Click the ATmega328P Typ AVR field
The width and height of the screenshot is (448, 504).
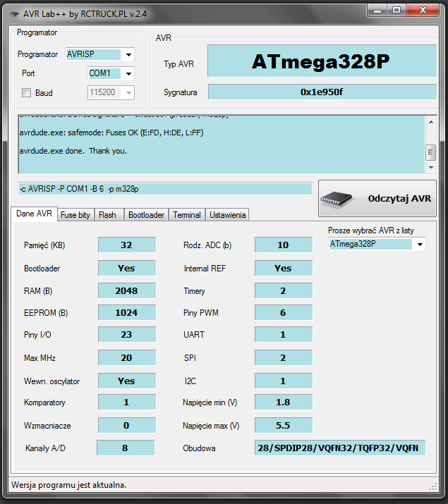[322, 61]
